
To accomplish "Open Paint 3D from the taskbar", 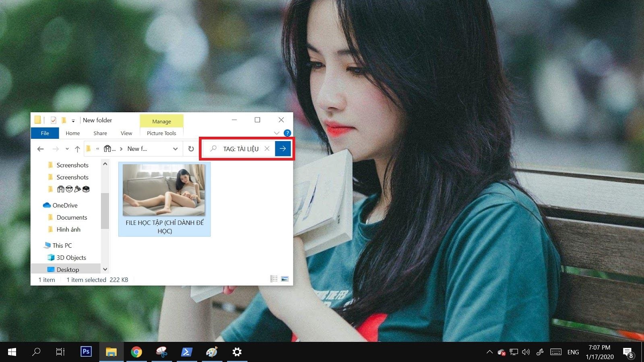I will click(x=212, y=352).
